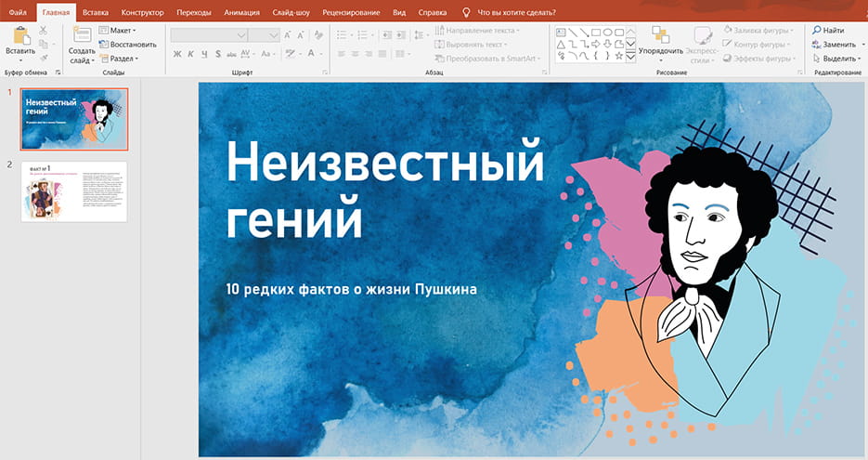Open the Layout (Макет) dropdown
The image size is (868, 460).
pyautogui.click(x=119, y=31)
